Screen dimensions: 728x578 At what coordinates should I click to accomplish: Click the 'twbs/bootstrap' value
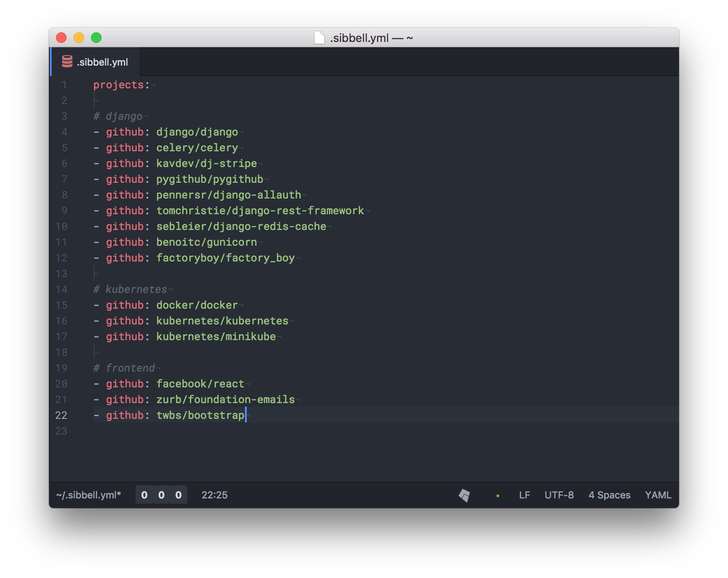[200, 415]
